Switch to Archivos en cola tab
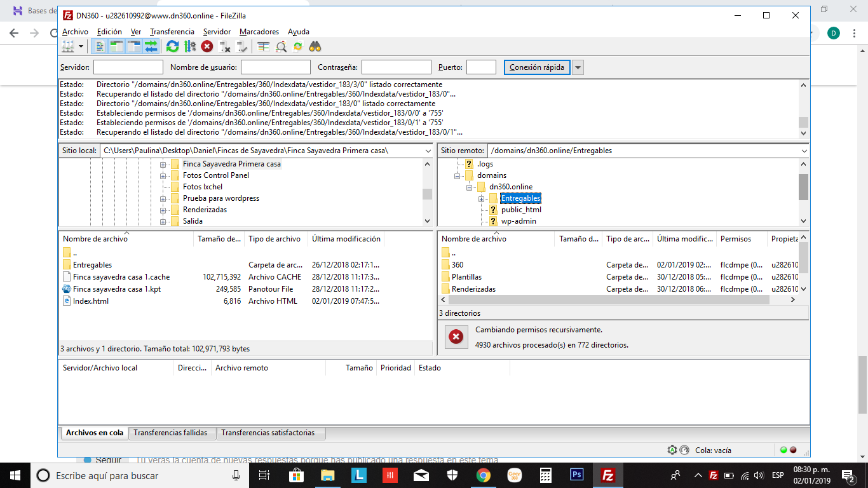Screen dimensions: 868x488 95,433
